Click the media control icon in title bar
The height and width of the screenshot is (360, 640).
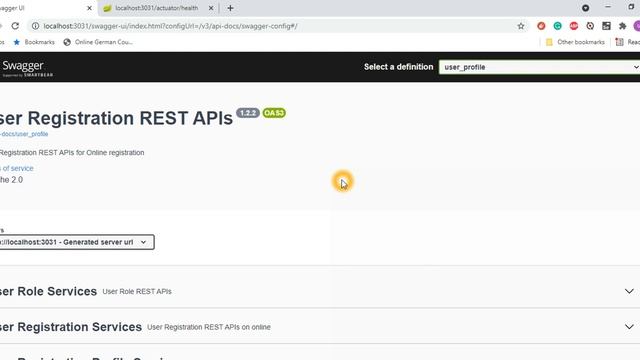tap(586, 8)
